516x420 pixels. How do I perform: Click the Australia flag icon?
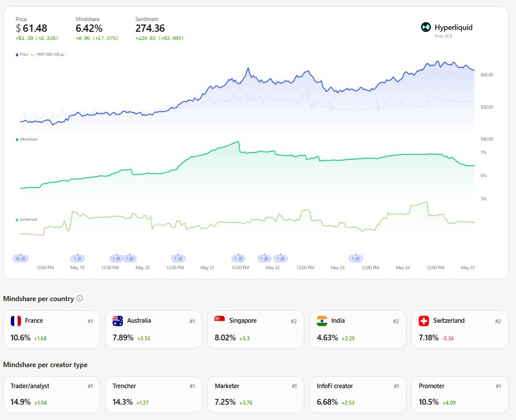click(118, 321)
